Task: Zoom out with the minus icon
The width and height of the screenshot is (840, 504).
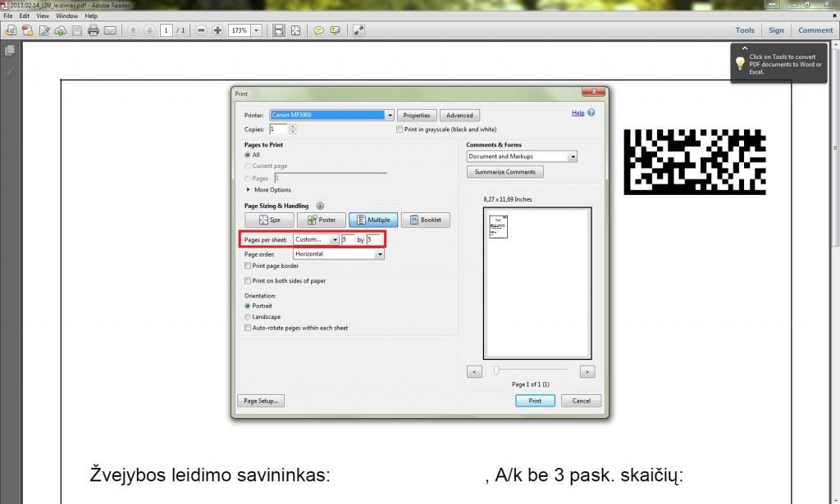Action: 201,30
